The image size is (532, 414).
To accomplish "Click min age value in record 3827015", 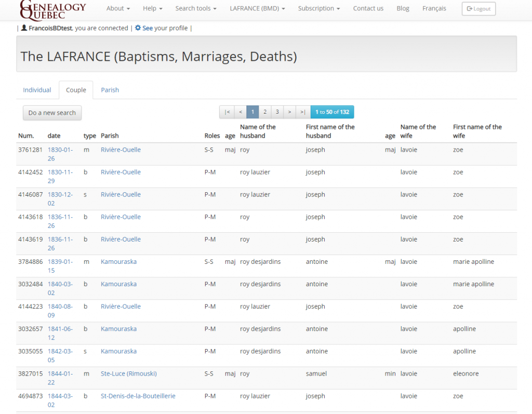I will [390, 373].
